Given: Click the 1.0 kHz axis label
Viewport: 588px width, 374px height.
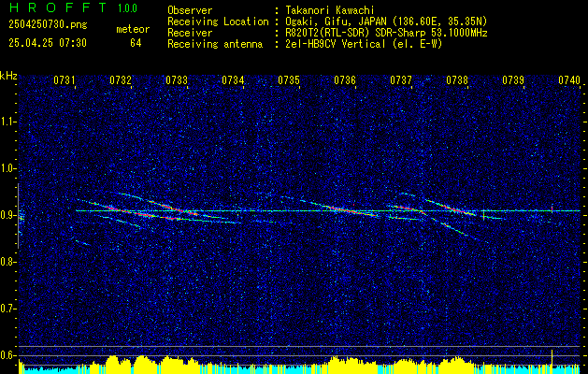Looking at the screenshot, I should 8,169.
